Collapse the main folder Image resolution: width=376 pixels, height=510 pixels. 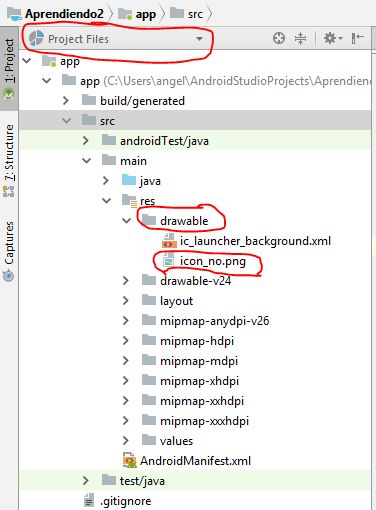click(87, 161)
